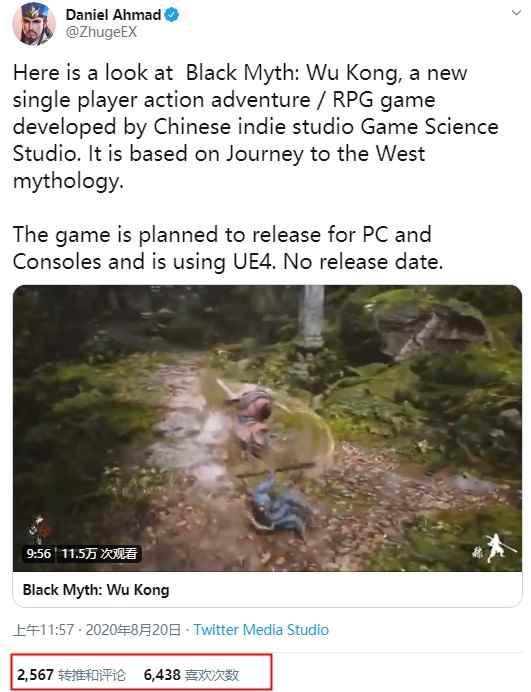Click the white warrior logo watermark in video
The height and width of the screenshot is (692, 531).
[x=495, y=548]
